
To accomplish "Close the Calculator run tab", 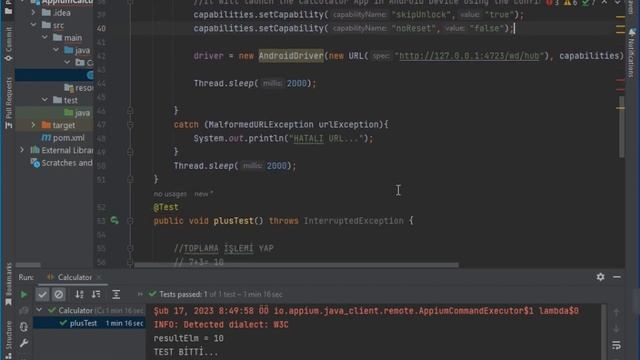I will (x=99, y=277).
